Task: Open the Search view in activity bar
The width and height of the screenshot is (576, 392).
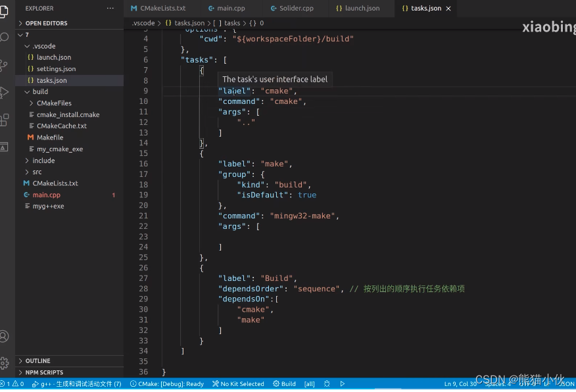Action: (x=4, y=37)
